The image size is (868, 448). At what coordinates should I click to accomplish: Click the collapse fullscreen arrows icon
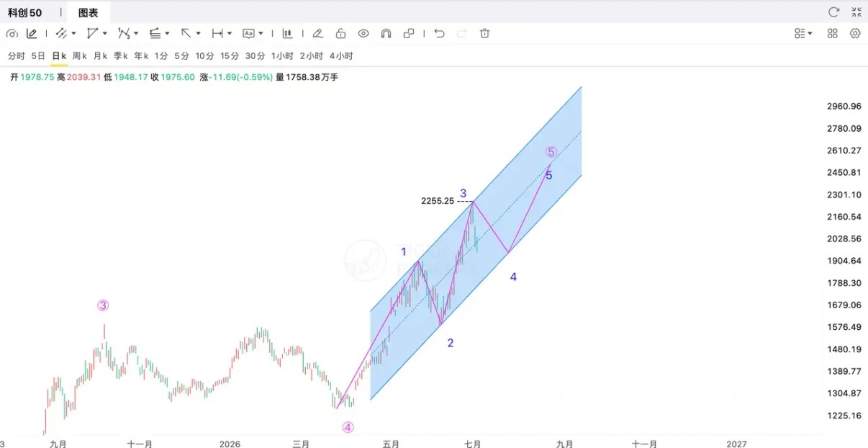click(x=856, y=12)
